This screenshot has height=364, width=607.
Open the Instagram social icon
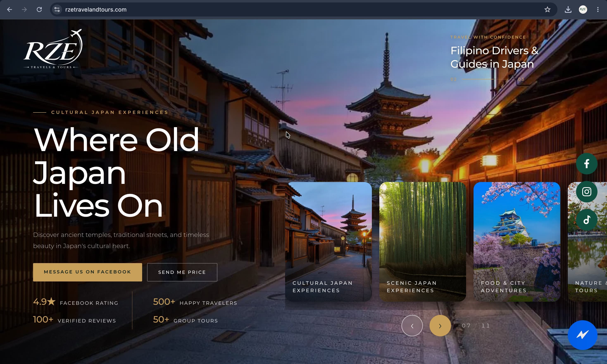pos(587,191)
